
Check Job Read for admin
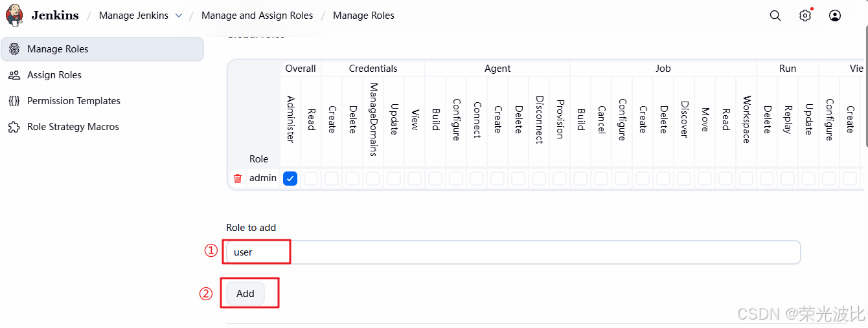point(725,179)
